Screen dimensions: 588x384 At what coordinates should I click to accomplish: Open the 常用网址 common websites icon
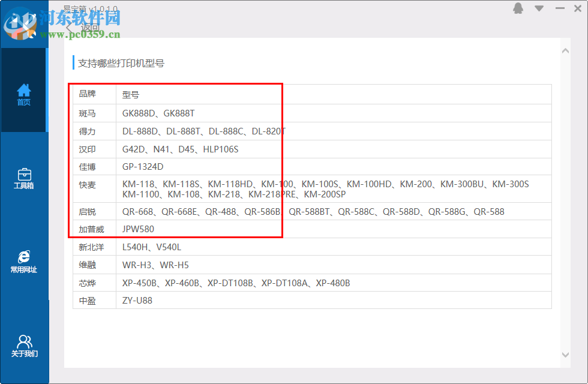(23, 262)
